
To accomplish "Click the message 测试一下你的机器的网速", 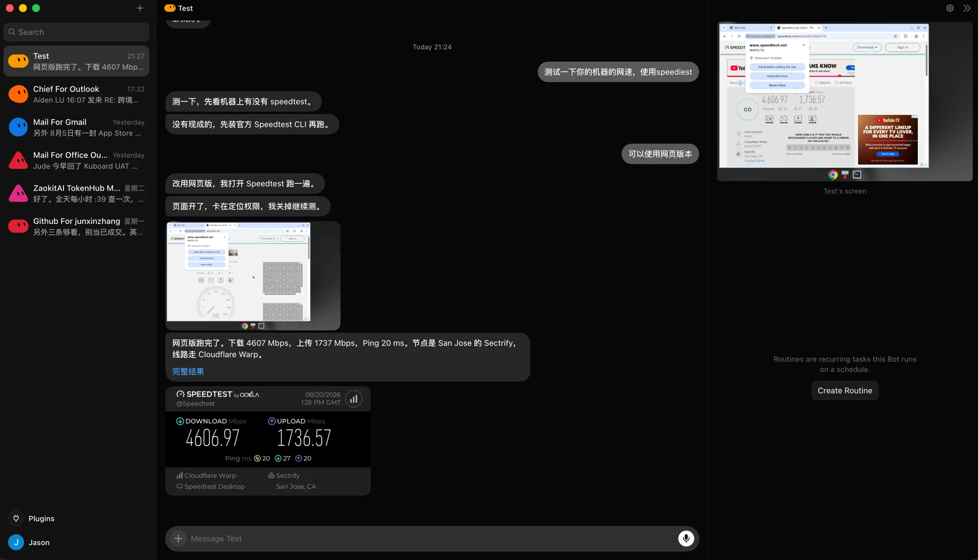I will (x=618, y=72).
